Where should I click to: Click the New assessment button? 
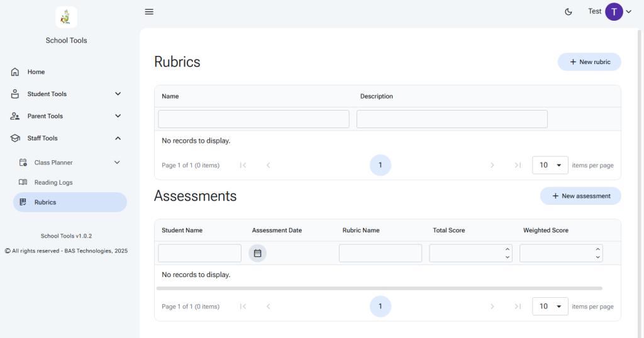coord(580,196)
